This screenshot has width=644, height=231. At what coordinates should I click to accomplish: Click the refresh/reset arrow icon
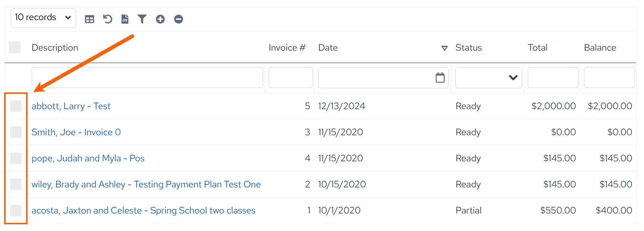coord(107,19)
